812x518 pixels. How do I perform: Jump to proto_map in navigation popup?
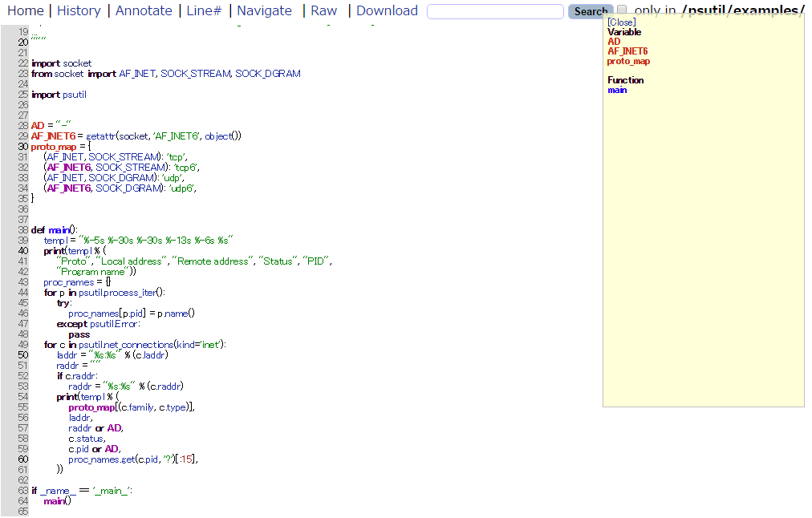(x=628, y=61)
